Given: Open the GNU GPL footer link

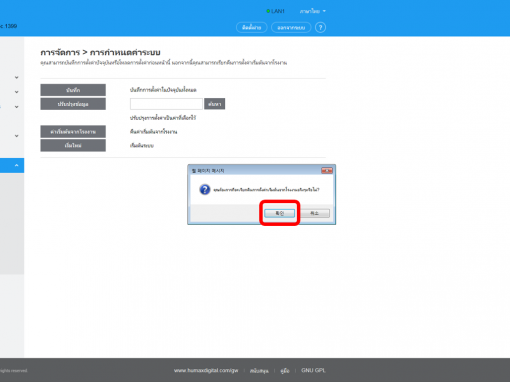Looking at the screenshot, I should (313, 370).
